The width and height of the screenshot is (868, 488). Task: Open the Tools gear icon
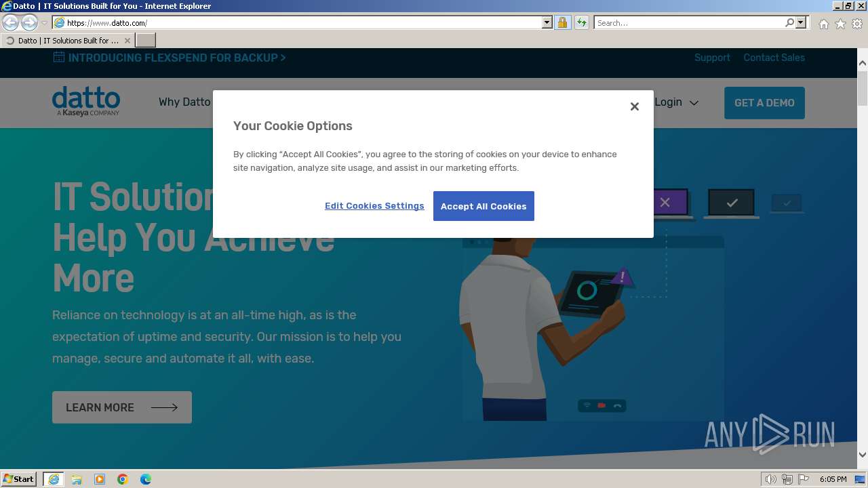tap(857, 24)
